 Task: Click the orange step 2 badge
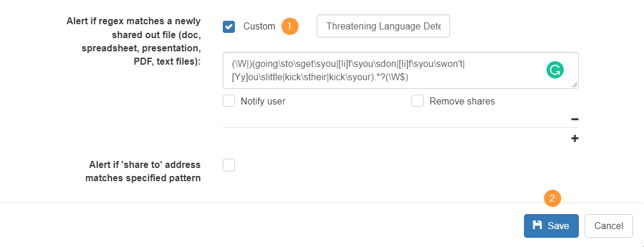click(552, 198)
